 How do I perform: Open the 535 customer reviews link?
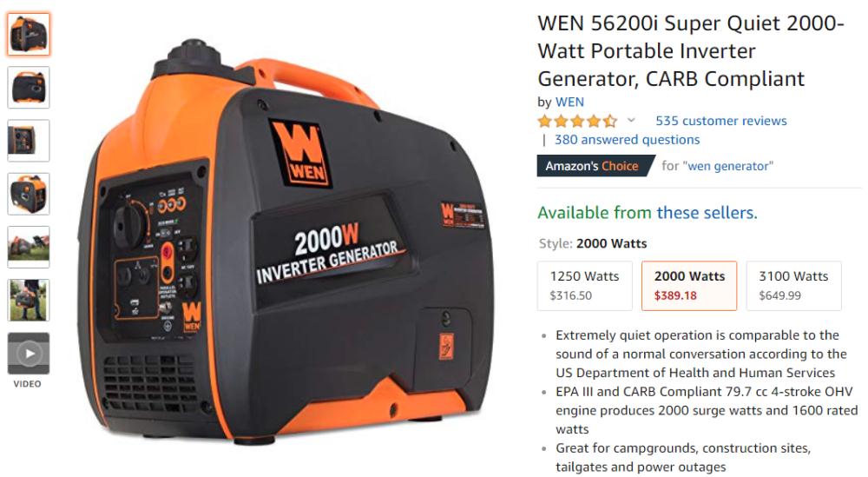point(720,121)
